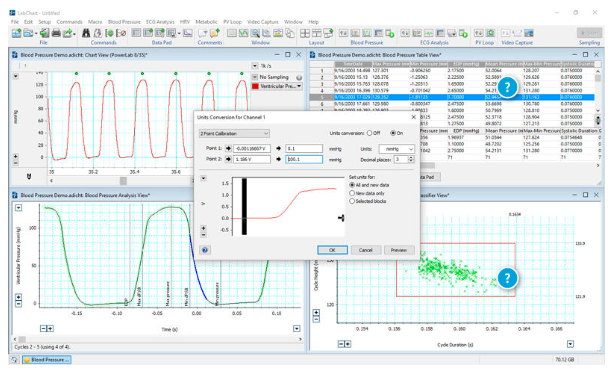Select New data only option

(x=352, y=193)
